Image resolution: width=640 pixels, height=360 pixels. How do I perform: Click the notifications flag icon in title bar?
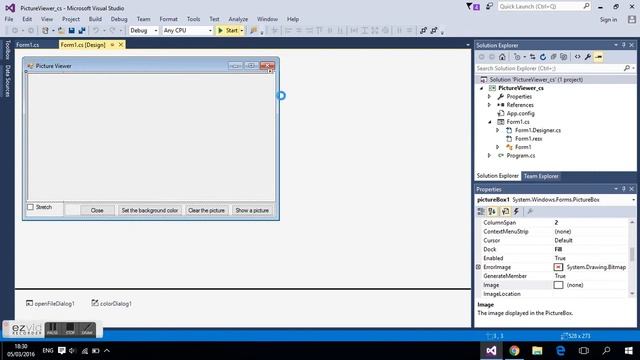[473, 7]
